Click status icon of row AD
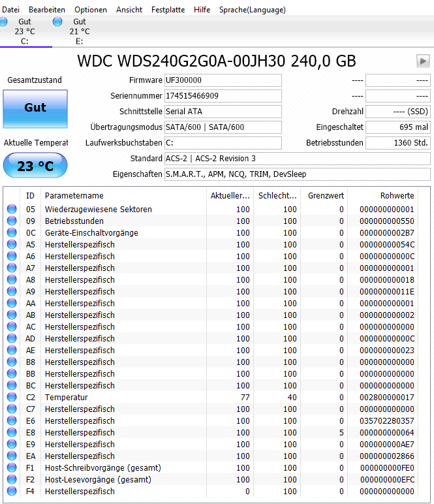The image size is (434, 504). [x=12, y=338]
